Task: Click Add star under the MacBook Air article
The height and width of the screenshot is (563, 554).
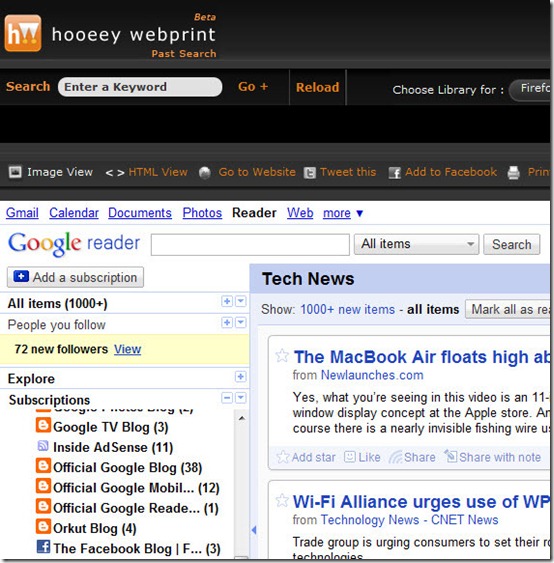Action: coord(306,457)
